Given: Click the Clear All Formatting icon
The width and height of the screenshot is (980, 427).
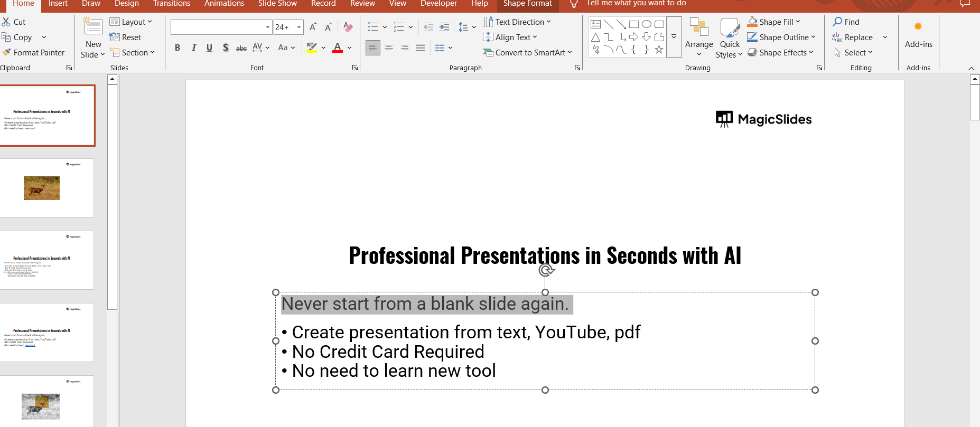Looking at the screenshot, I should coord(348,27).
